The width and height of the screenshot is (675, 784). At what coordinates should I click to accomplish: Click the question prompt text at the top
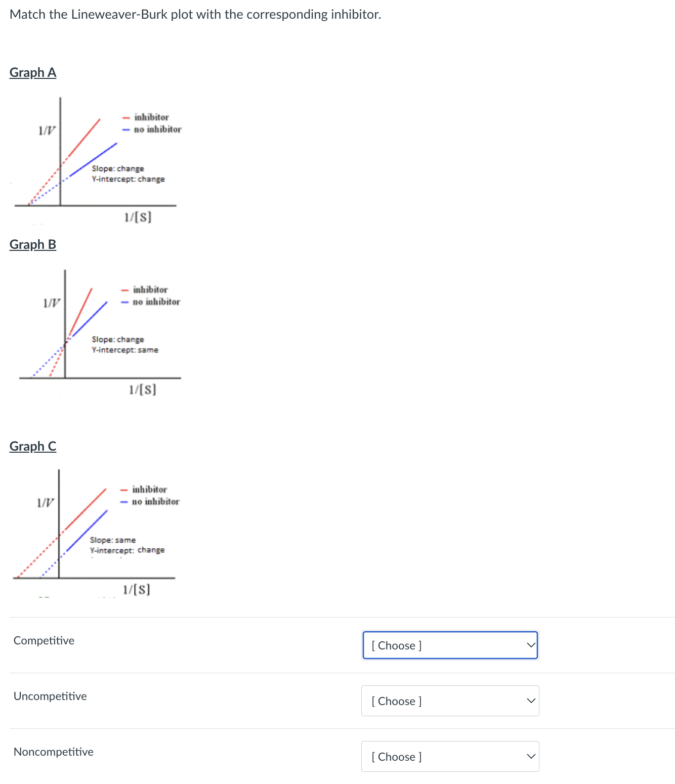(x=195, y=14)
